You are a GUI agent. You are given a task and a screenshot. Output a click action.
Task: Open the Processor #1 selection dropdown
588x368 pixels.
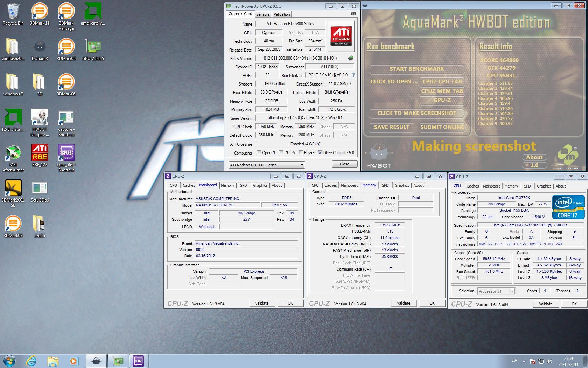click(496, 291)
